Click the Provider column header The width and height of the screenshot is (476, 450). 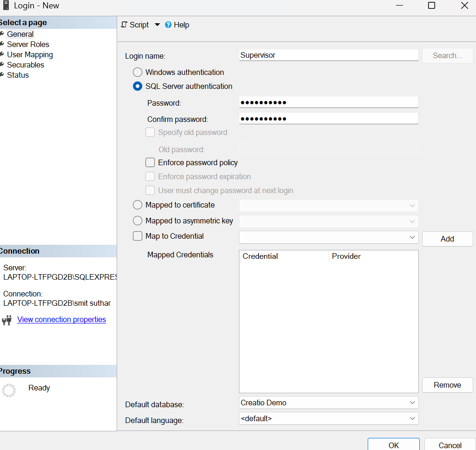373,256
